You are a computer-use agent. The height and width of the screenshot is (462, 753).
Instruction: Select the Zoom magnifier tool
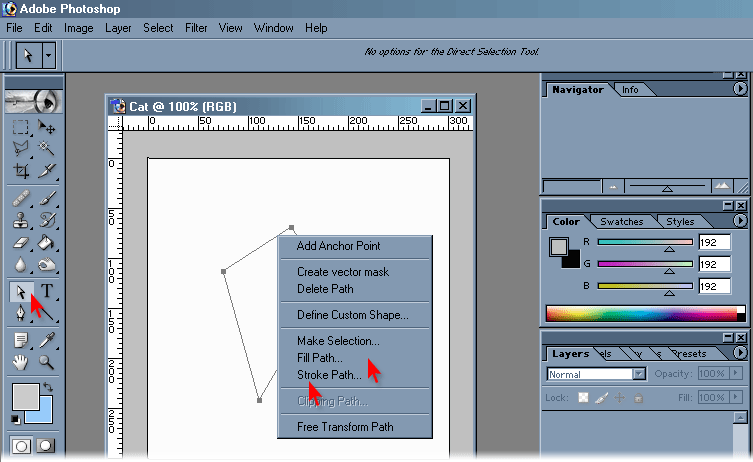[x=47, y=362]
